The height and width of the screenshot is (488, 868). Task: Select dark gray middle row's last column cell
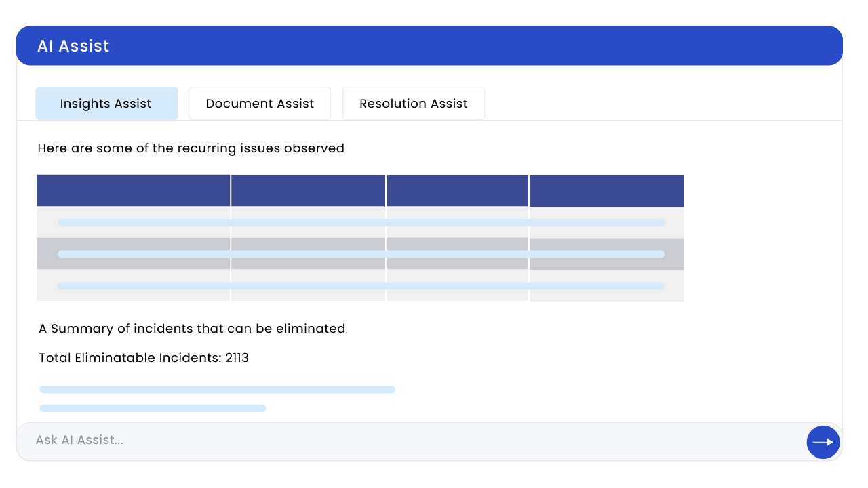tap(606, 254)
